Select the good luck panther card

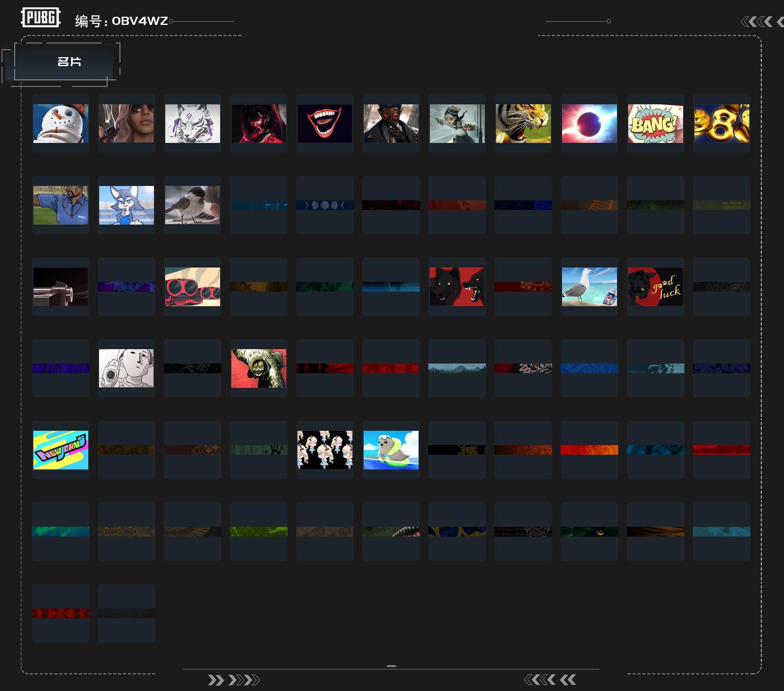tap(655, 287)
